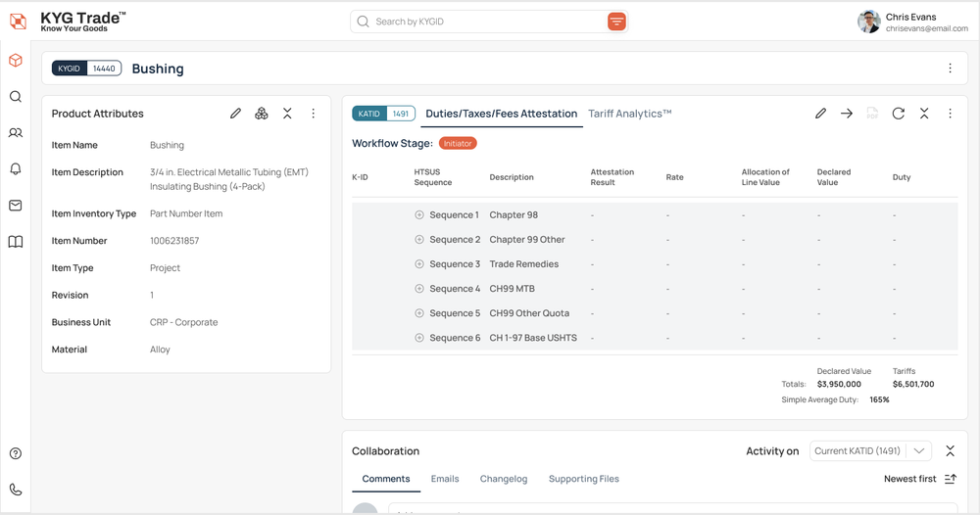Open the mail envelope icon in sidebar
The width and height of the screenshot is (980, 515).
tap(16, 206)
